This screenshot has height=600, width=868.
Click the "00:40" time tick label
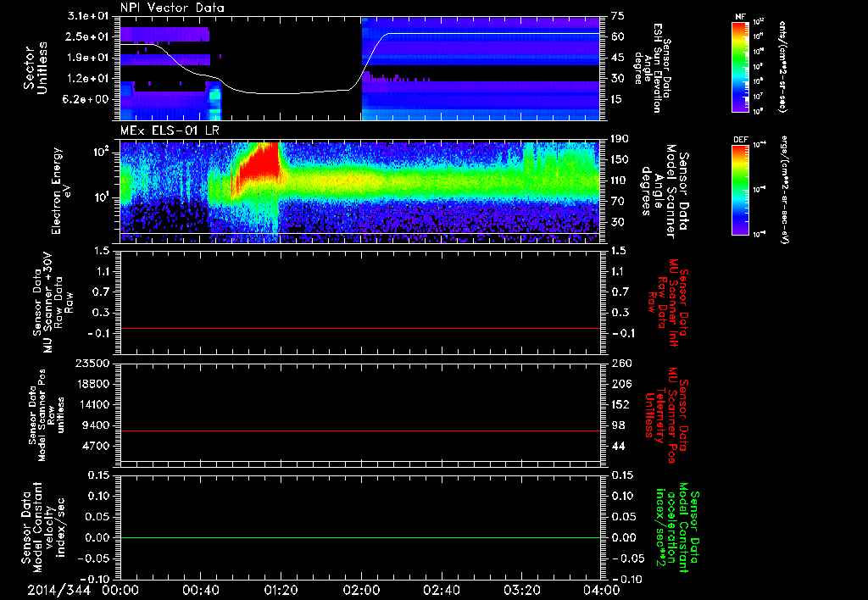(200, 590)
